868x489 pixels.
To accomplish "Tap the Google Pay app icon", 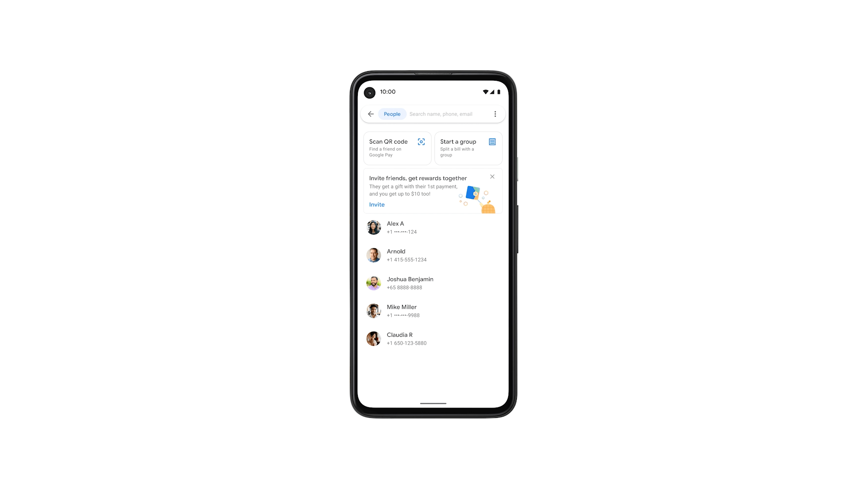I will (x=474, y=192).
